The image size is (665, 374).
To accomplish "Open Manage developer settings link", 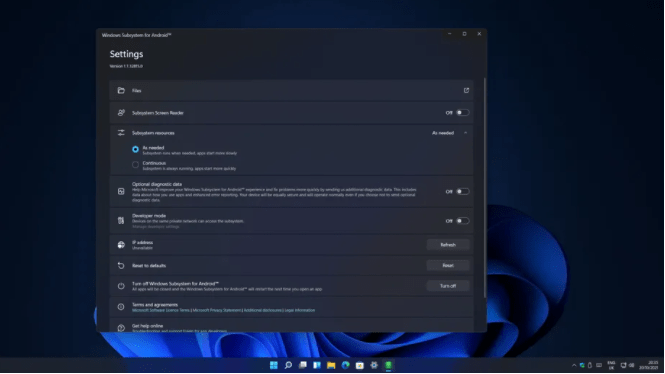I will [156, 226].
